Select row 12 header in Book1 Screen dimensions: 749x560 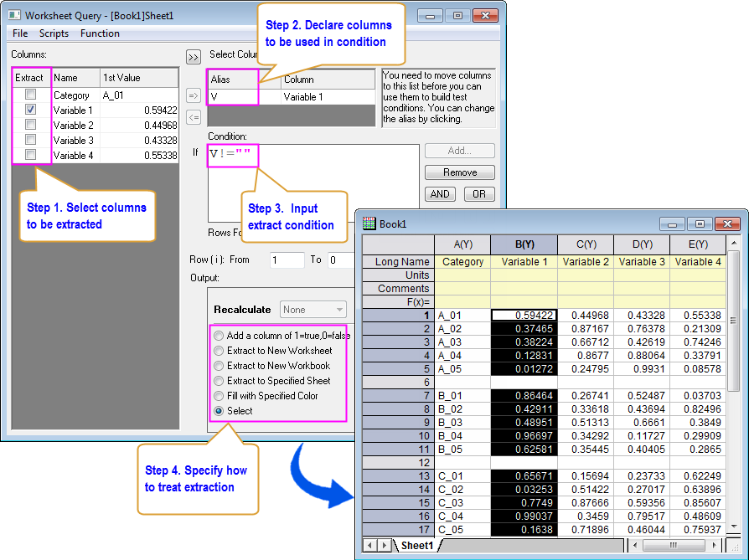[398, 463]
